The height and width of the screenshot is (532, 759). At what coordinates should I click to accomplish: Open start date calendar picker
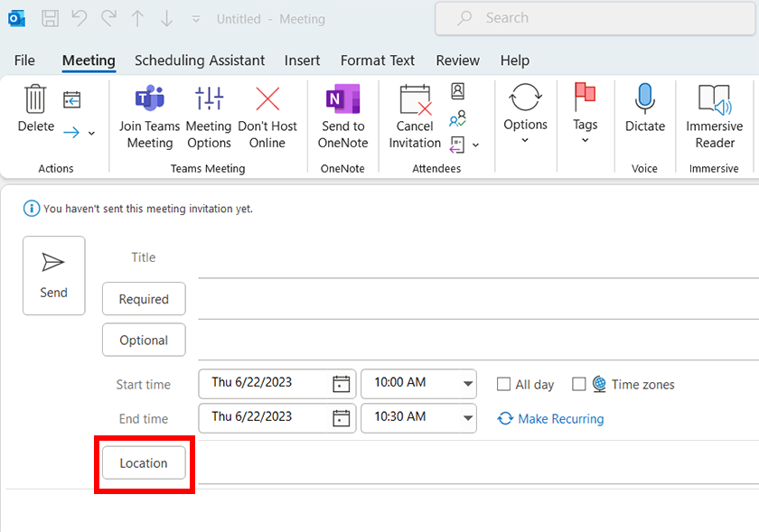click(341, 384)
